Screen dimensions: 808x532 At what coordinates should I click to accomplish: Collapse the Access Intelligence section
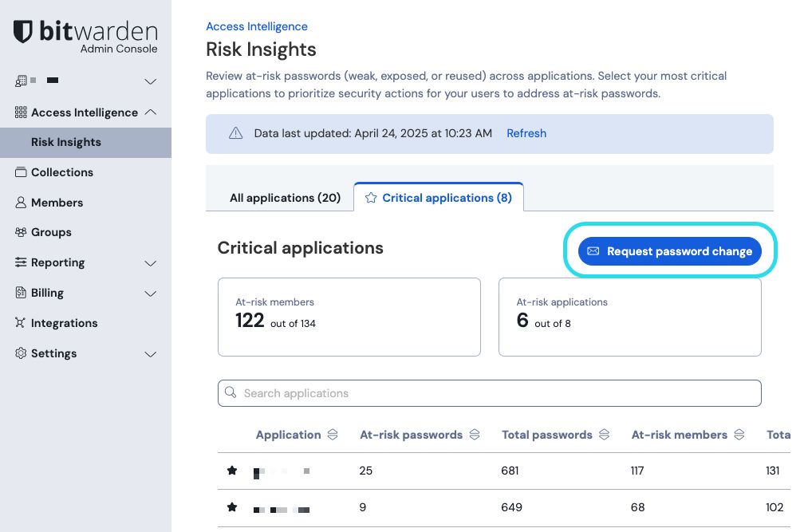(x=150, y=112)
